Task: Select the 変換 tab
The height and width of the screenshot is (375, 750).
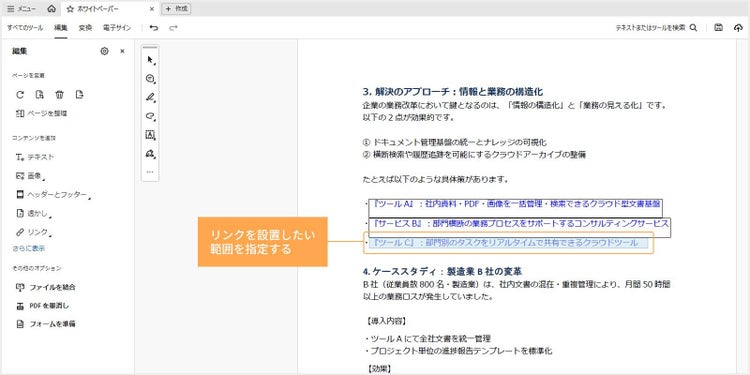Action: click(x=85, y=28)
